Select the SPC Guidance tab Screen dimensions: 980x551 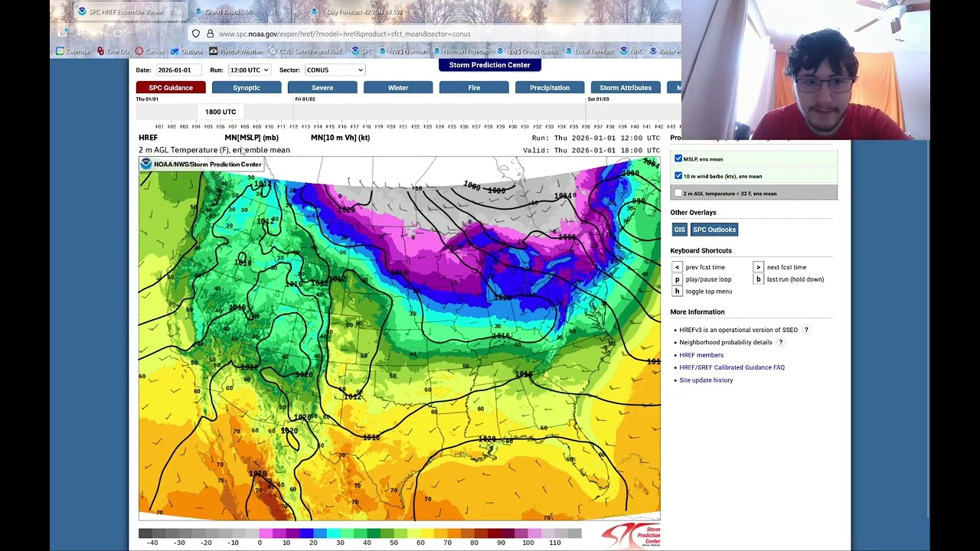171,88
